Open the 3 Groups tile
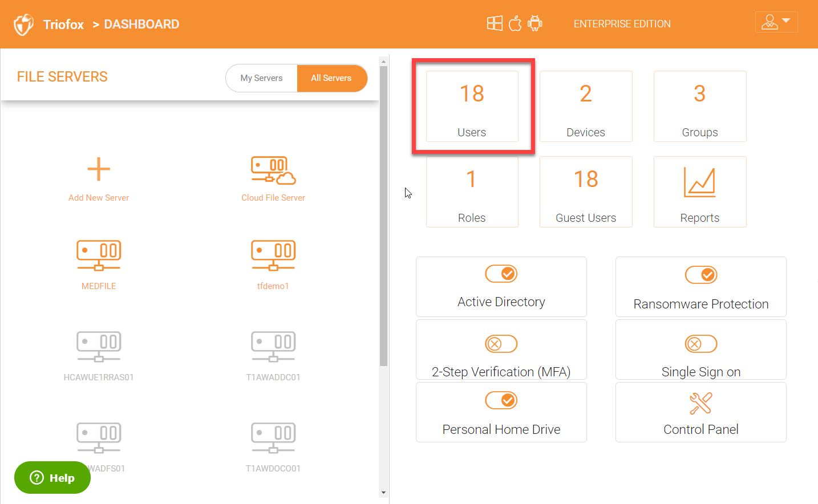Image resolution: width=818 pixels, height=504 pixels. coord(700,107)
